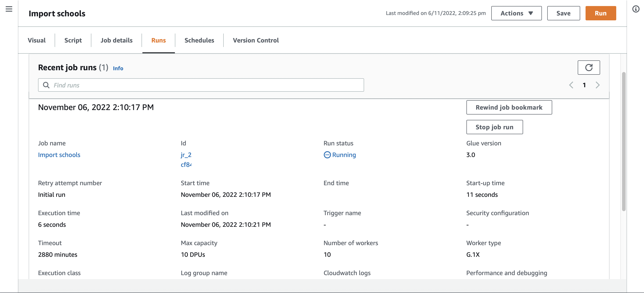Open the Version Control tab
Image resolution: width=644 pixels, height=293 pixels.
coord(256,40)
